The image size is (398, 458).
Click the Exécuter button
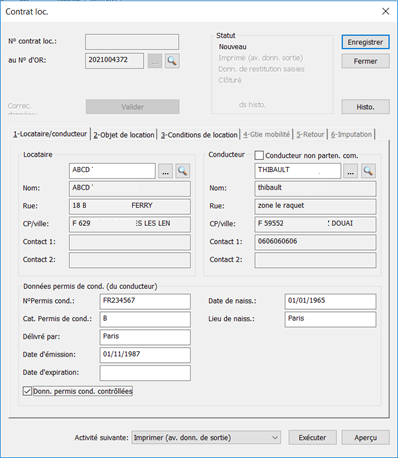[312, 437]
